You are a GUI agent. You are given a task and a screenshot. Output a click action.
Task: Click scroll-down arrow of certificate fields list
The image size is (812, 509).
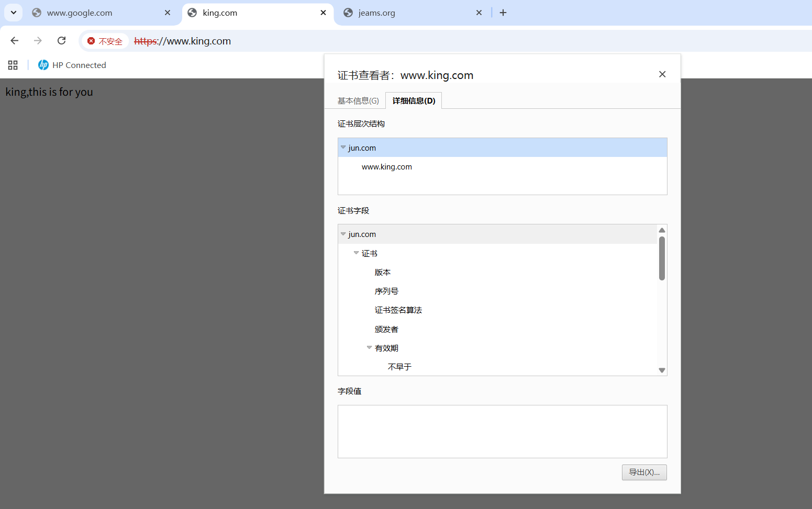tap(662, 370)
